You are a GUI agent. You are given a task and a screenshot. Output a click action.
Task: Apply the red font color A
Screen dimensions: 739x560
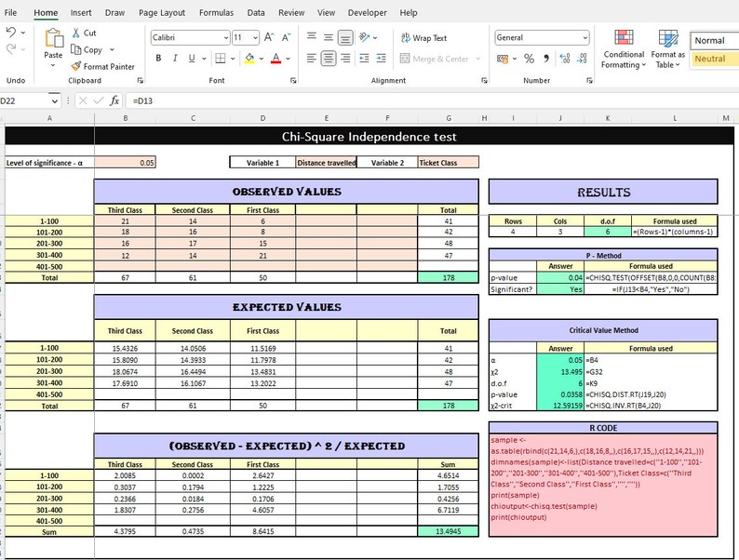point(276,59)
